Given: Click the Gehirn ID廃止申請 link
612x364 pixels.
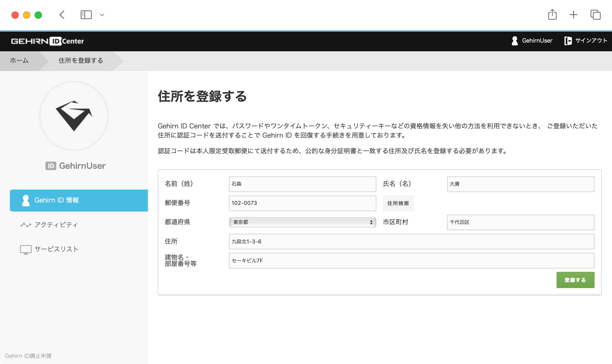Looking at the screenshot, I should pyautogui.click(x=28, y=356).
